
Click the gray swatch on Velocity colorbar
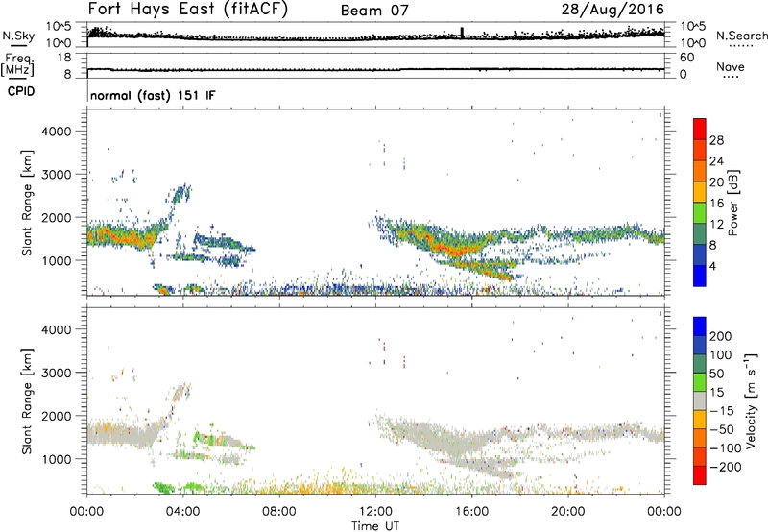coord(700,400)
